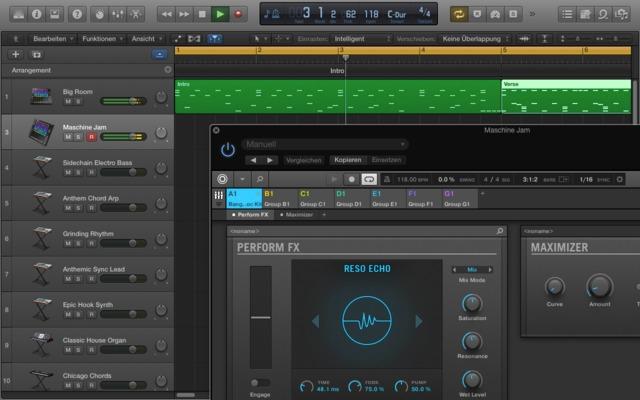Click the Grinding Rhythm pan knob

161,239
